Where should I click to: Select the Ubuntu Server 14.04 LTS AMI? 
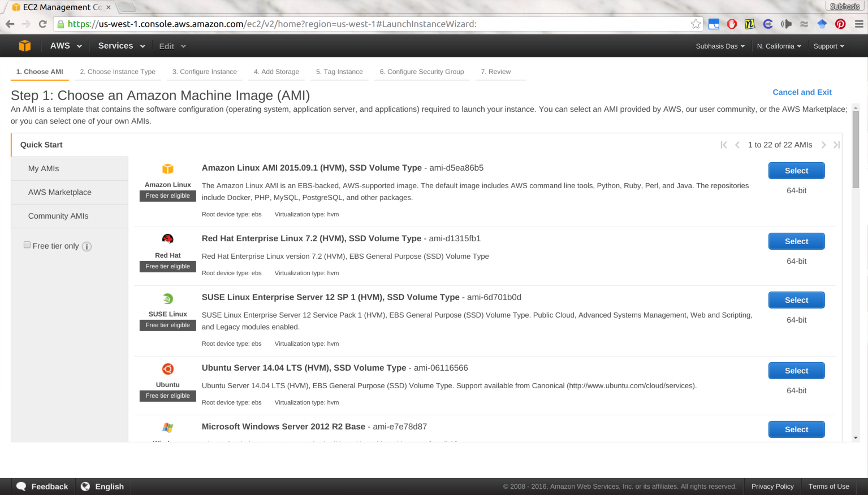(796, 371)
